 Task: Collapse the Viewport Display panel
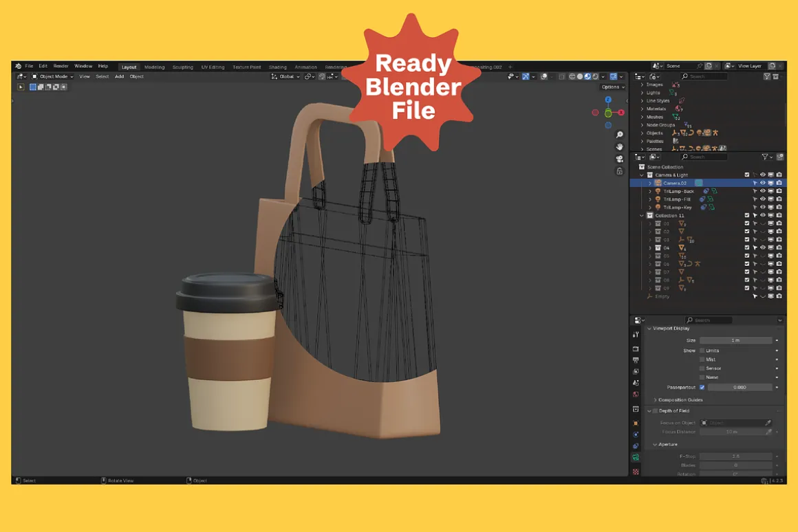coord(668,329)
